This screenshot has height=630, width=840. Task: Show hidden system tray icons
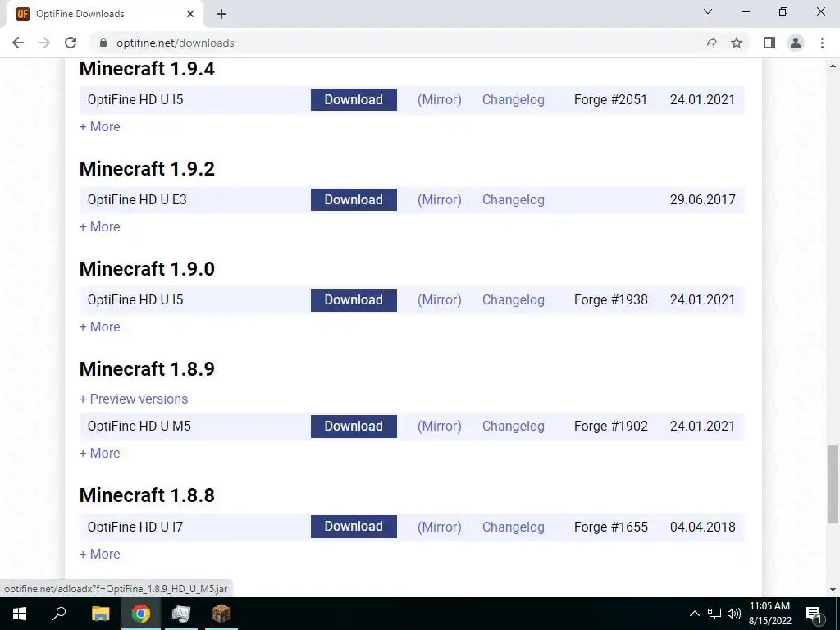coord(694,614)
